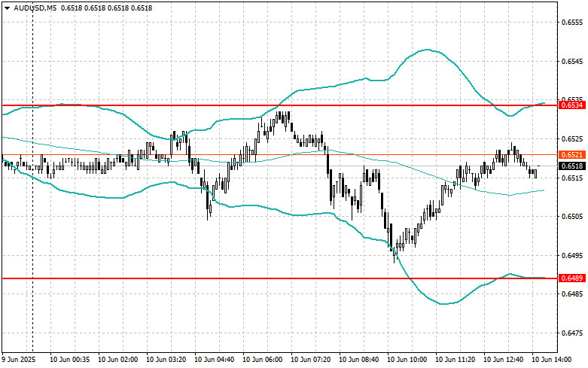Select the red 0.6534 price level label

(572, 105)
